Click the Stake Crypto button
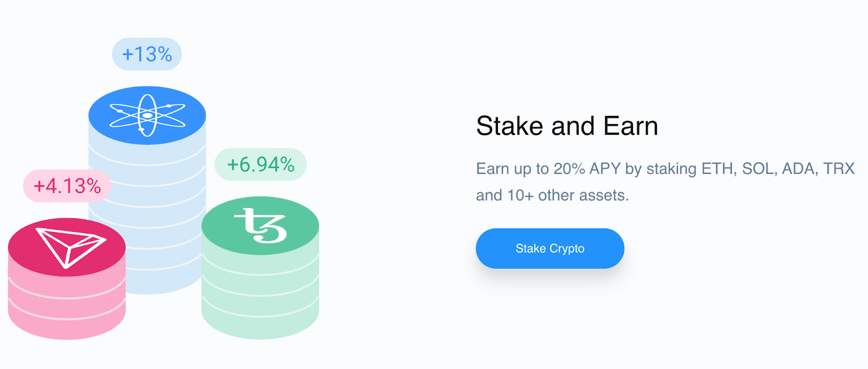 (550, 248)
